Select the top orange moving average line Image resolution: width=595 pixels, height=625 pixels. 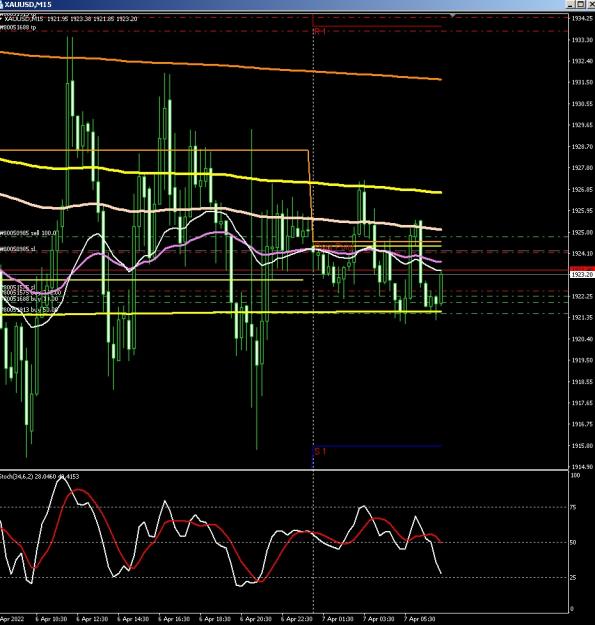coord(220,65)
